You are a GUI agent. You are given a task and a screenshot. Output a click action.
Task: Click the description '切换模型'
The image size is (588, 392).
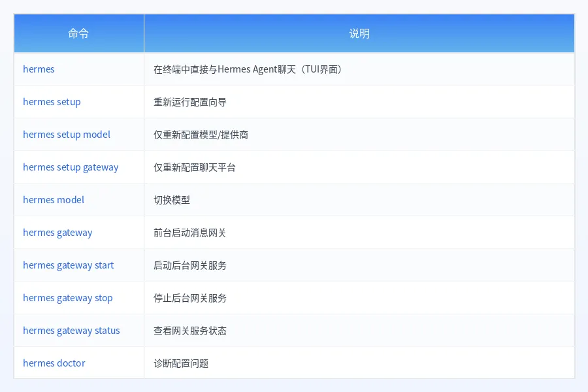click(172, 200)
